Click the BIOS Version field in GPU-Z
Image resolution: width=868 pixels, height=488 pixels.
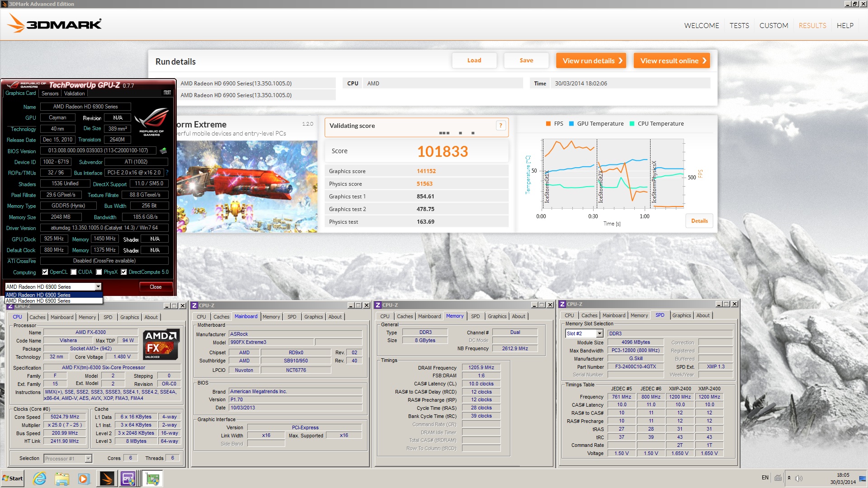tap(98, 150)
